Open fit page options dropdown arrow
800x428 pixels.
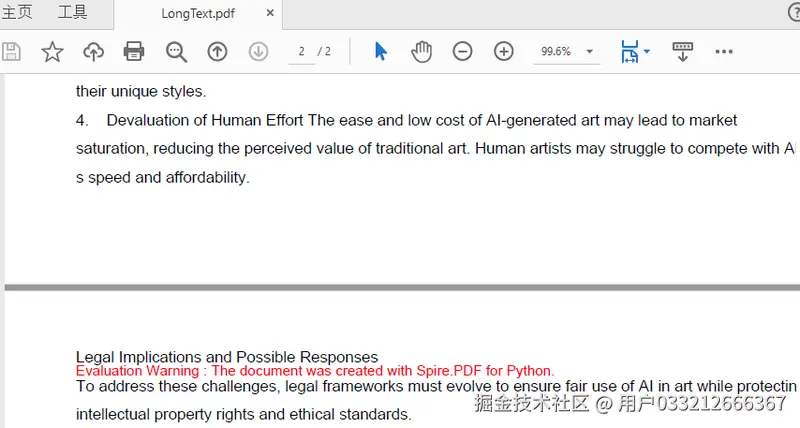click(647, 52)
